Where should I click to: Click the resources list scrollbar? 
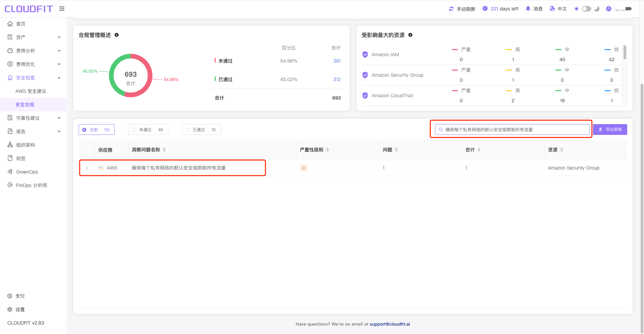pos(625,52)
